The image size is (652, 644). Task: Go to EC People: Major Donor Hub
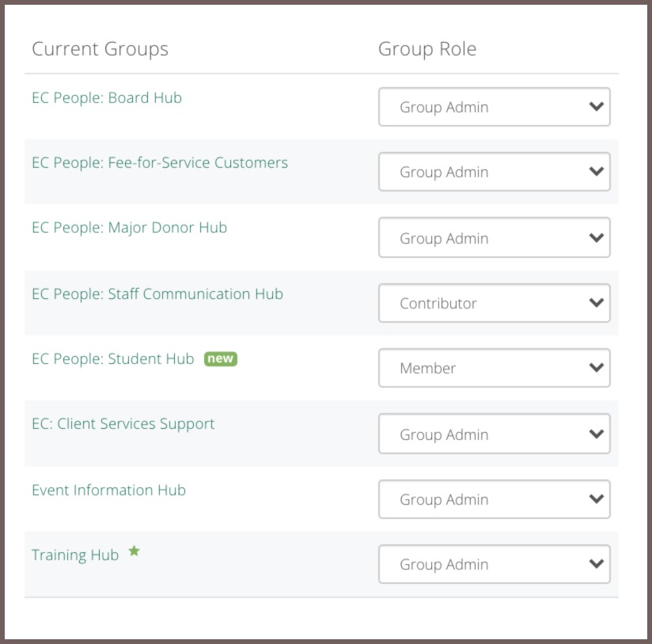[x=129, y=228]
